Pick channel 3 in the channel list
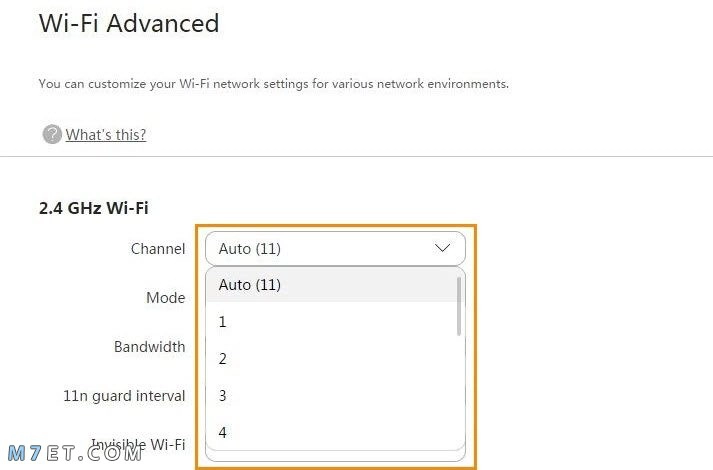The image size is (713, 470). point(332,395)
